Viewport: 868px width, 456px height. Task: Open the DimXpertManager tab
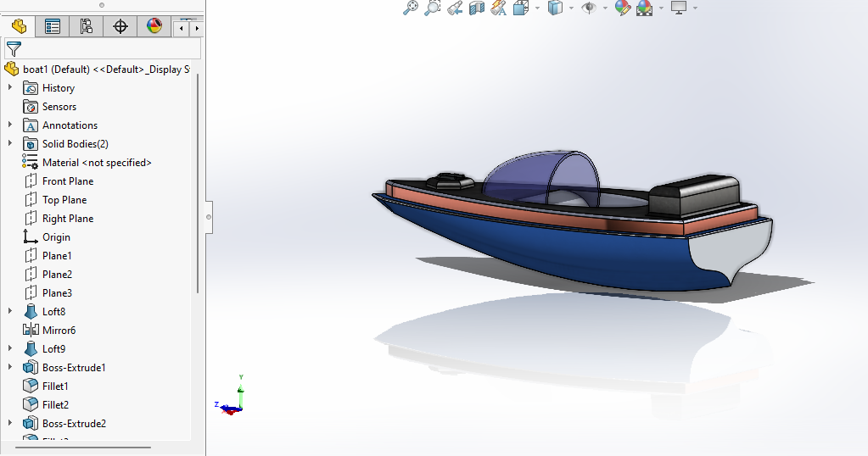pos(120,26)
